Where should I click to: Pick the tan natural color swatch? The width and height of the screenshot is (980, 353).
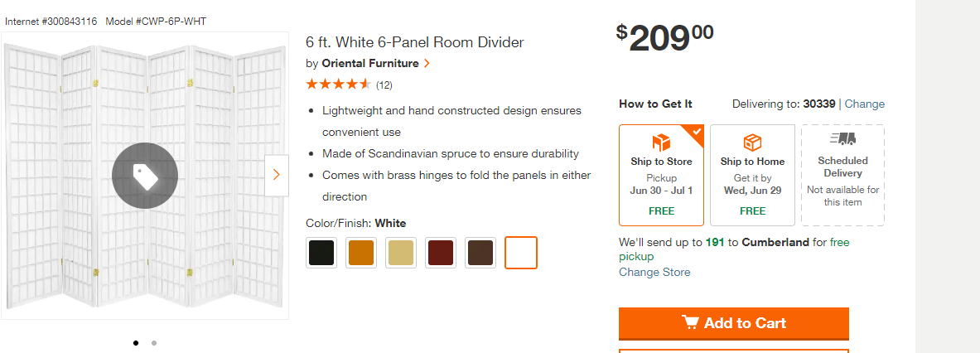coord(401,253)
